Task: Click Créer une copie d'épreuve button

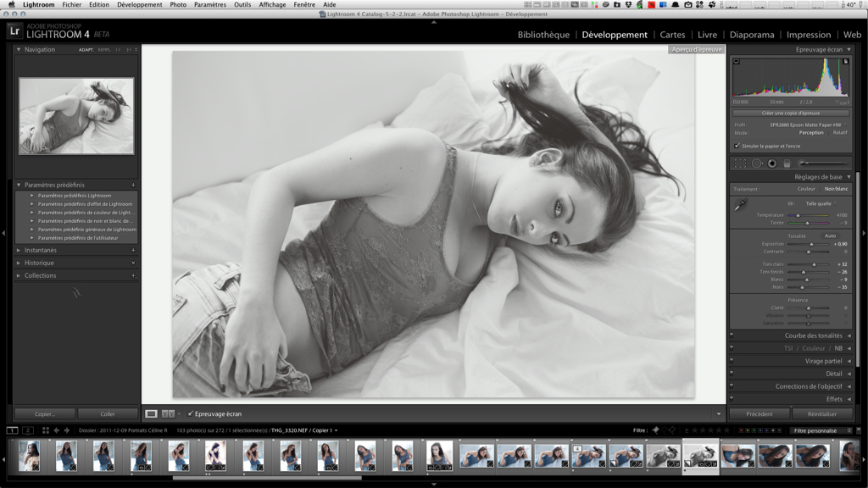Action: point(792,113)
